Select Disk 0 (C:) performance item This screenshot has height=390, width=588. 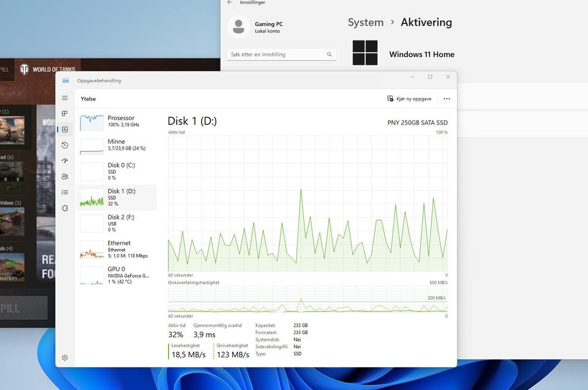coord(116,171)
